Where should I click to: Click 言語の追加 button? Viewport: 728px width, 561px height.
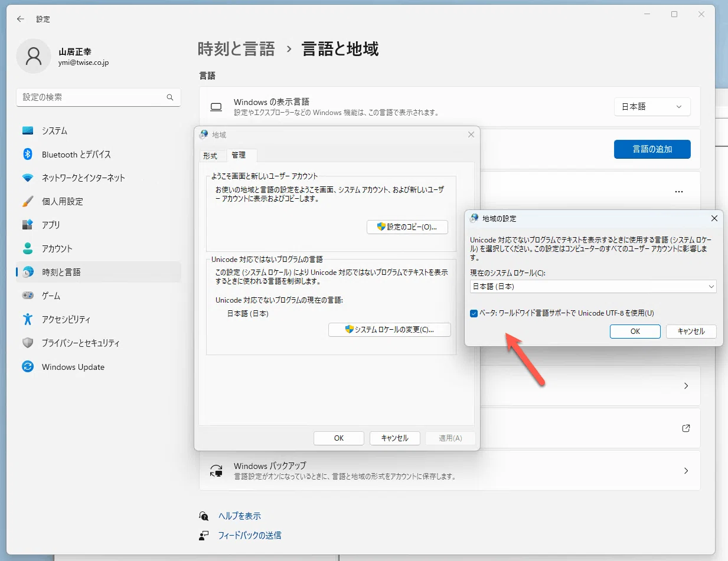click(x=652, y=149)
